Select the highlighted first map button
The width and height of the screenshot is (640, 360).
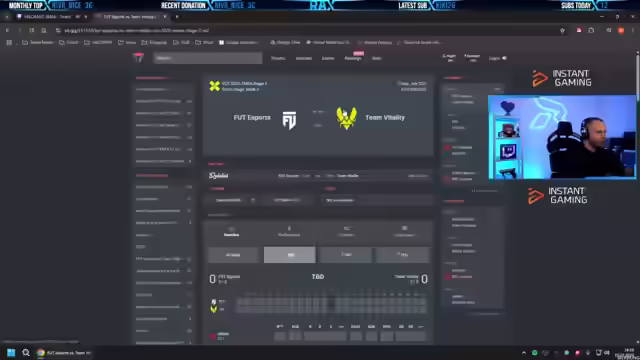pyautogui.click(x=289, y=255)
